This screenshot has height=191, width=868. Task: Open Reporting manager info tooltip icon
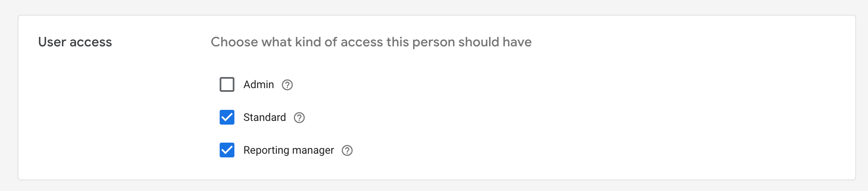point(347,150)
